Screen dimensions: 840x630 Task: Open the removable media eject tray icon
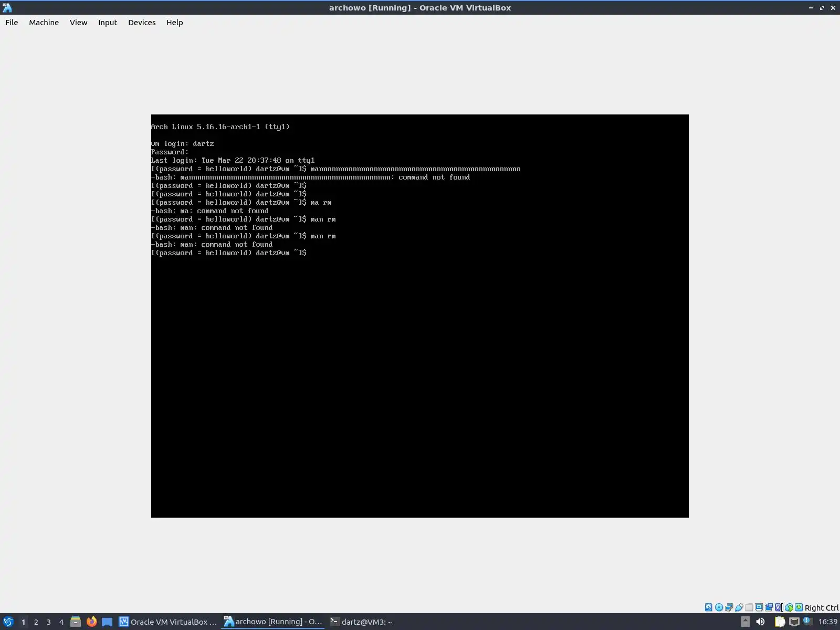pos(745,622)
